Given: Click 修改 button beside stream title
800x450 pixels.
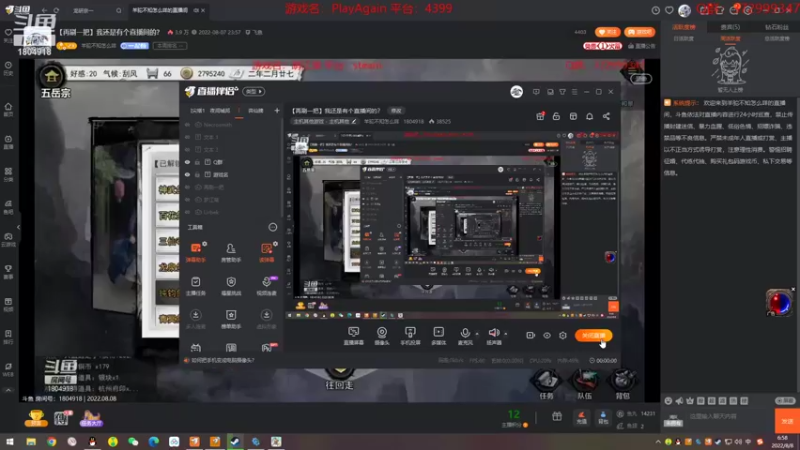Looking at the screenshot, I should coord(396,111).
